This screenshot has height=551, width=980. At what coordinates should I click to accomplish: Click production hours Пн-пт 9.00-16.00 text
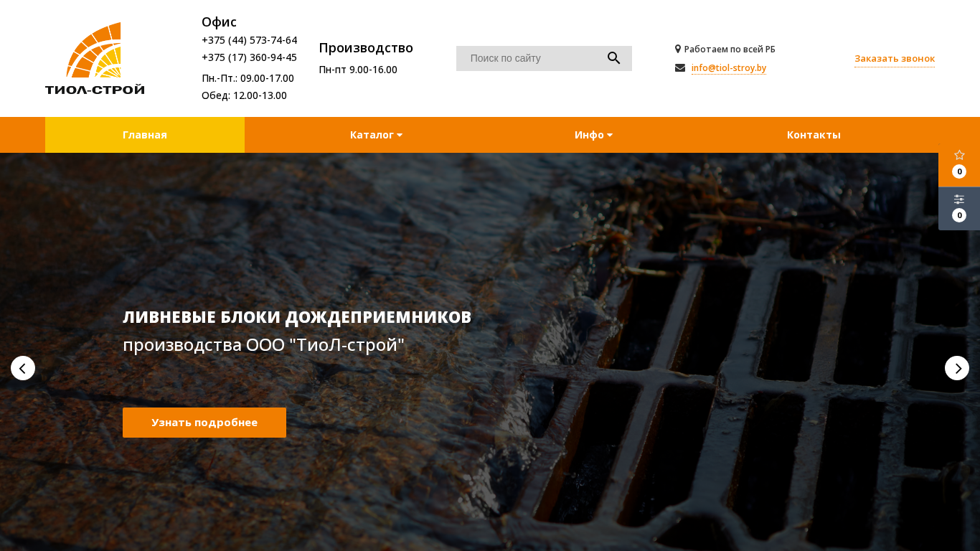(358, 70)
